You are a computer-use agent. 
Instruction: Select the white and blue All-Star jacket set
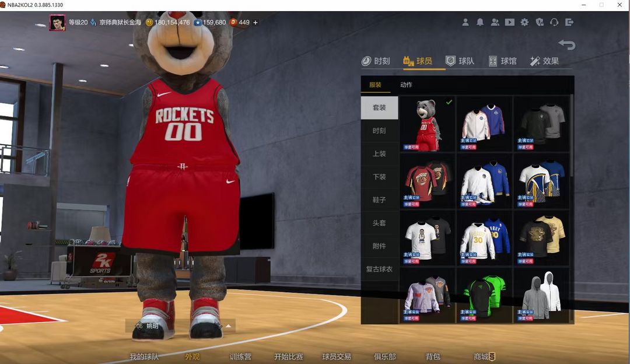[484, 124]
